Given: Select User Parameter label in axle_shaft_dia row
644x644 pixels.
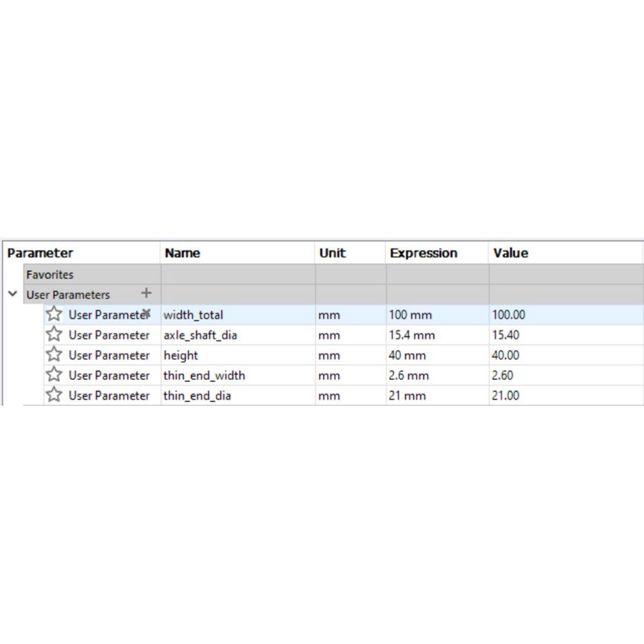Looking at the screenshot, I should tap(109, 335).
